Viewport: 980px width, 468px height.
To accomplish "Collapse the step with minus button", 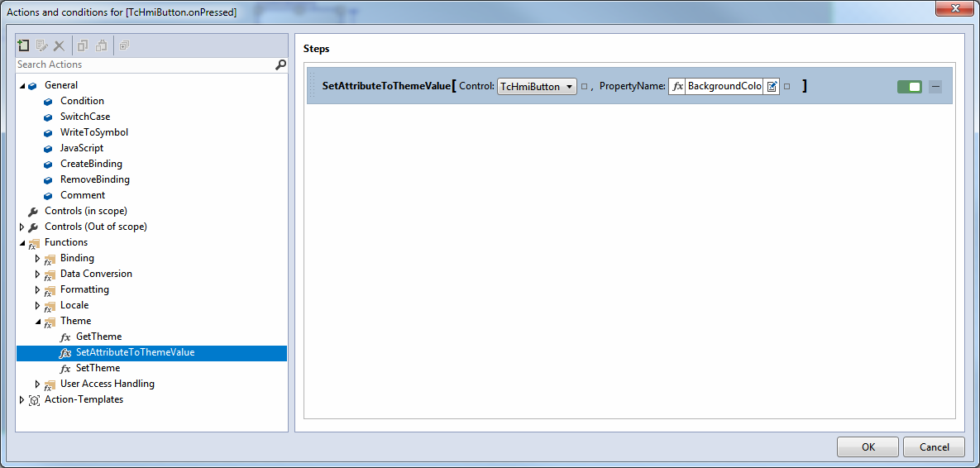I will tap(935, 87).
